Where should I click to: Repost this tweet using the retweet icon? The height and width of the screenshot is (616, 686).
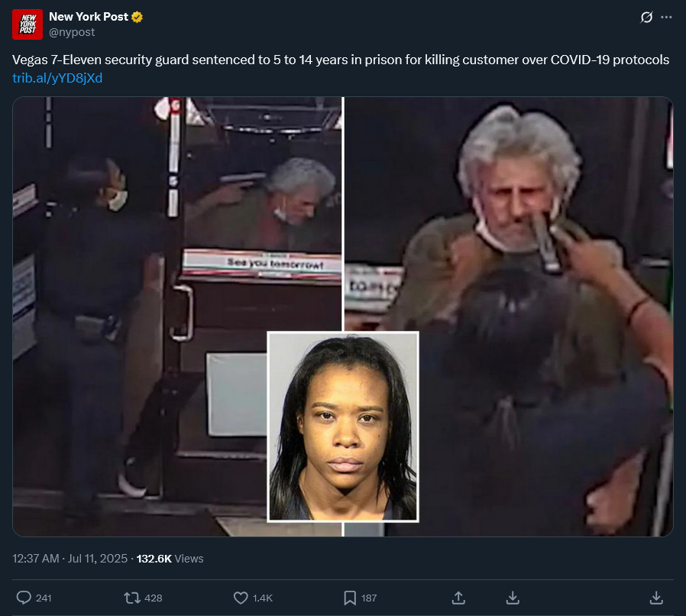click(132, 598)
